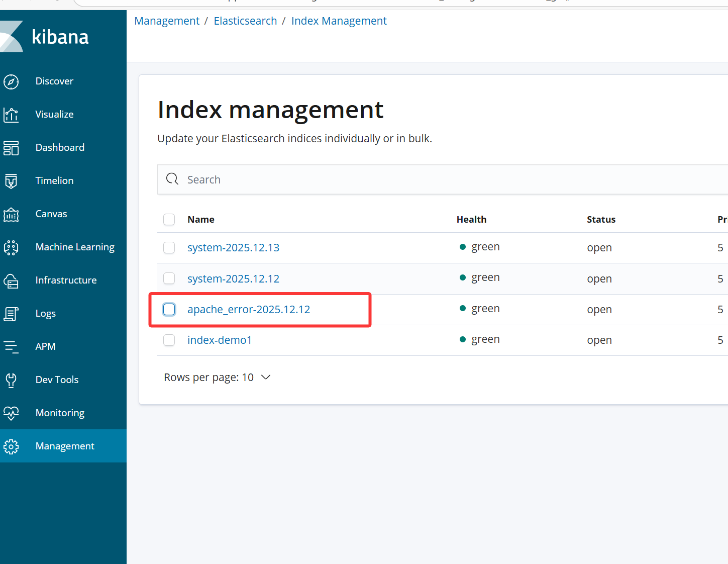Navigate to Timelion
This screenshot has height=564, width=728.
coord(54,180)
